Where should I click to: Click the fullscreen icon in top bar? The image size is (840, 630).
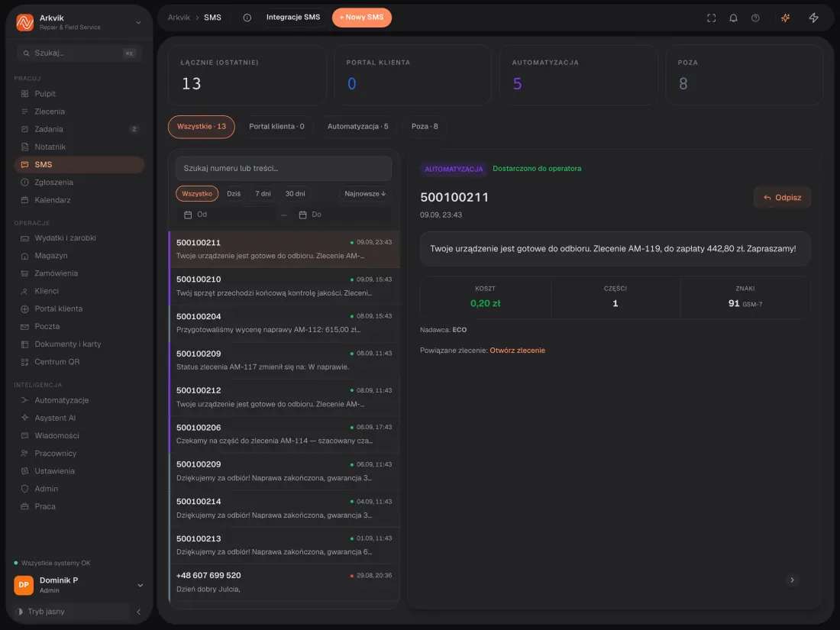pyautogui.click(x=711, y=18)
